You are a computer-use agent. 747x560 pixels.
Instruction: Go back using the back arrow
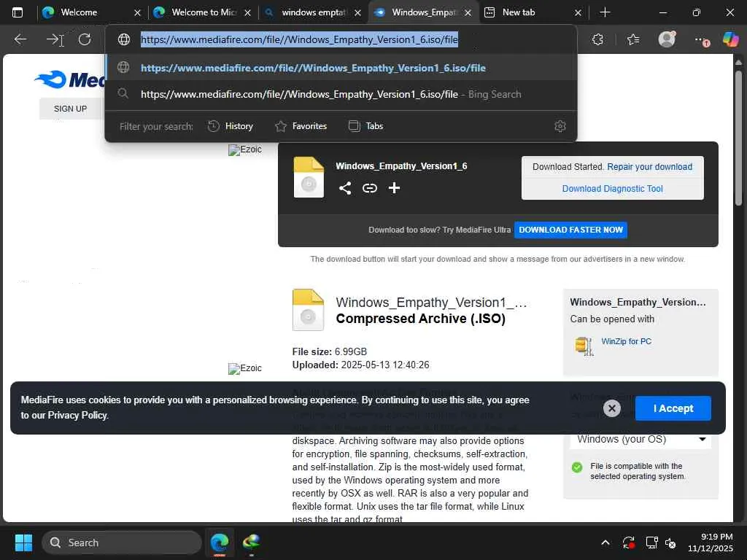tap(20, 39)
